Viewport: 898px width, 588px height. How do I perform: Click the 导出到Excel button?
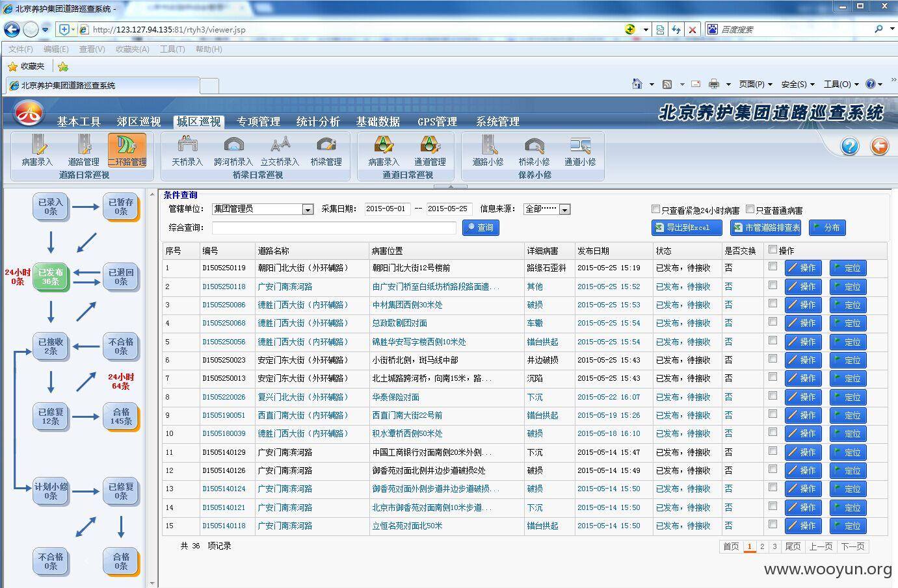click(x=687, y=227)
